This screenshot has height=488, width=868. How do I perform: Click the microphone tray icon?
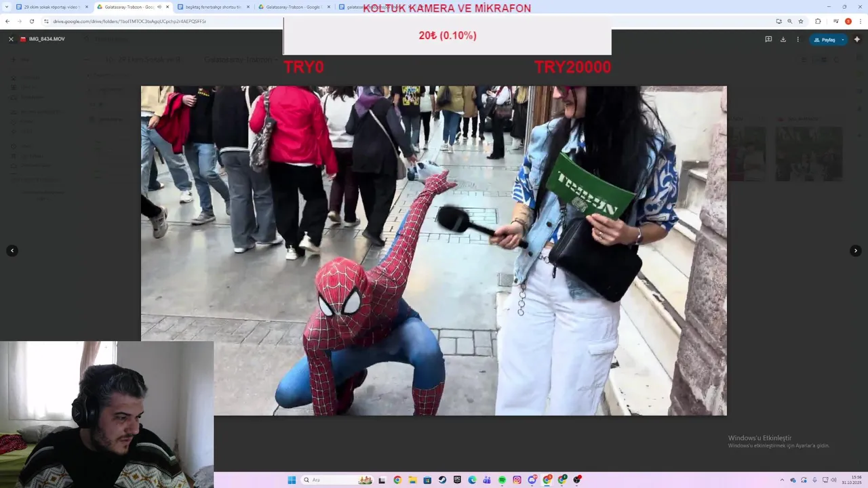(x=814, y=480)
